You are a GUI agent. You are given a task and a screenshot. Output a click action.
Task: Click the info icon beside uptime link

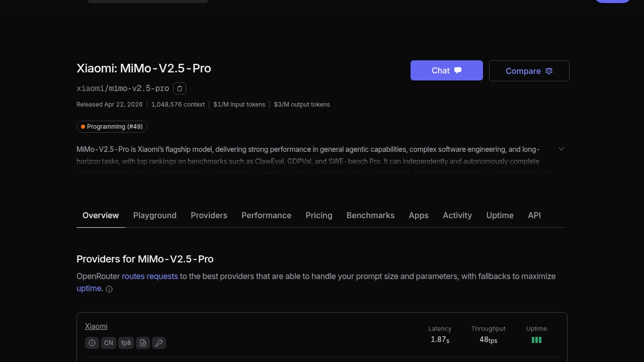click(109, 289)
